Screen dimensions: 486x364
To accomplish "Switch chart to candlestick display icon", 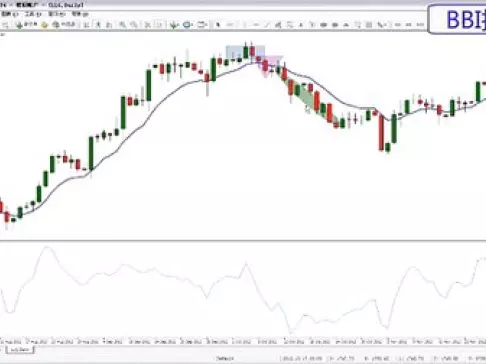I will [x=98, y=25].
